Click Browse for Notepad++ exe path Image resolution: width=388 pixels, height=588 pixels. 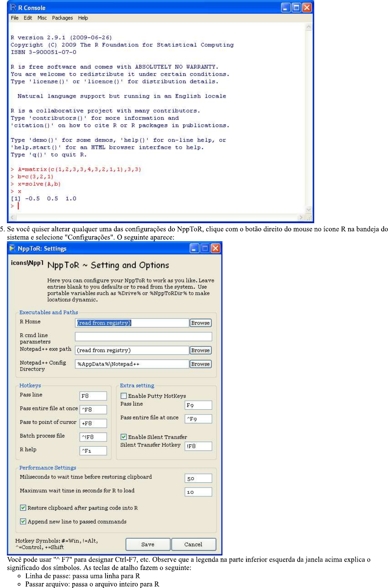pyautogui.click(x=200, y=350)
